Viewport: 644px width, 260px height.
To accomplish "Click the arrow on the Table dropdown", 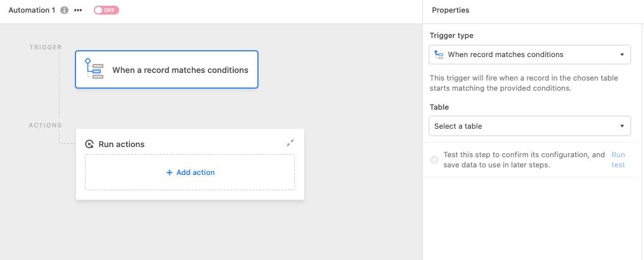I will tap(622, 126).
